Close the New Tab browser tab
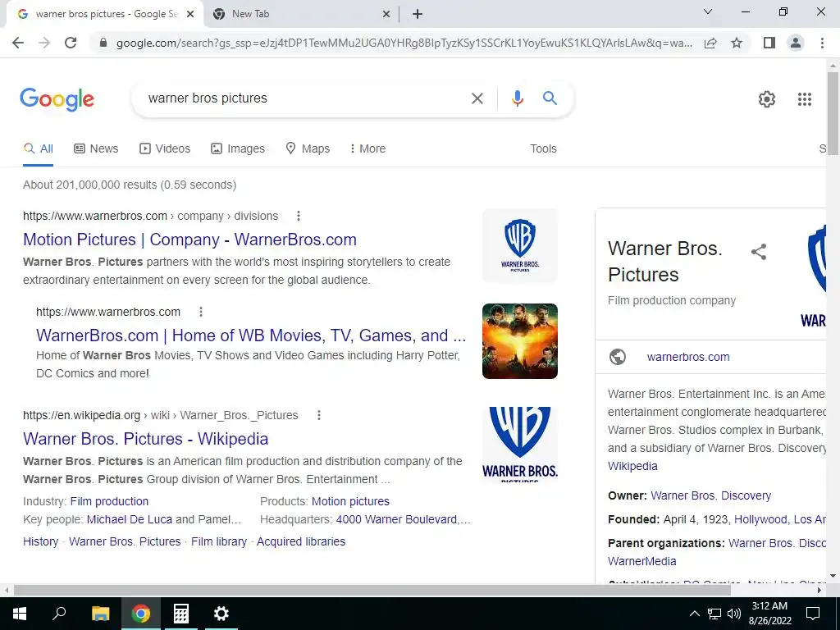 click(x=386, y=15)
